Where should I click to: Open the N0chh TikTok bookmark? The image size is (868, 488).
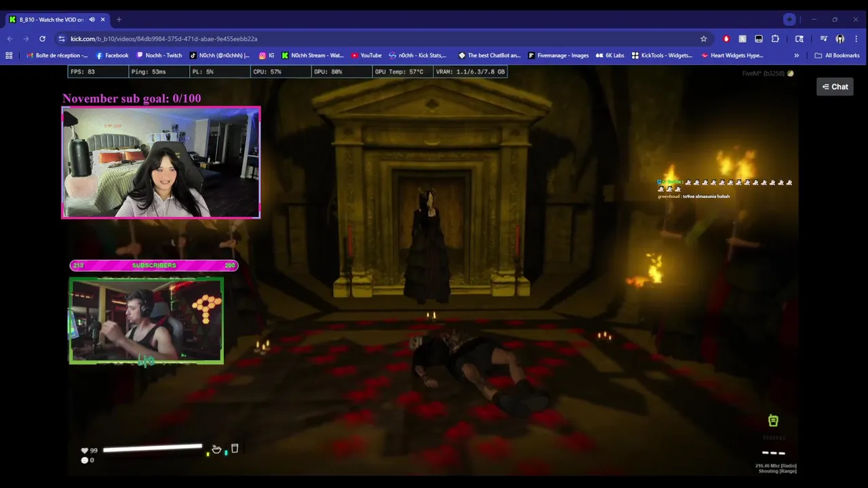click(220, 56)
